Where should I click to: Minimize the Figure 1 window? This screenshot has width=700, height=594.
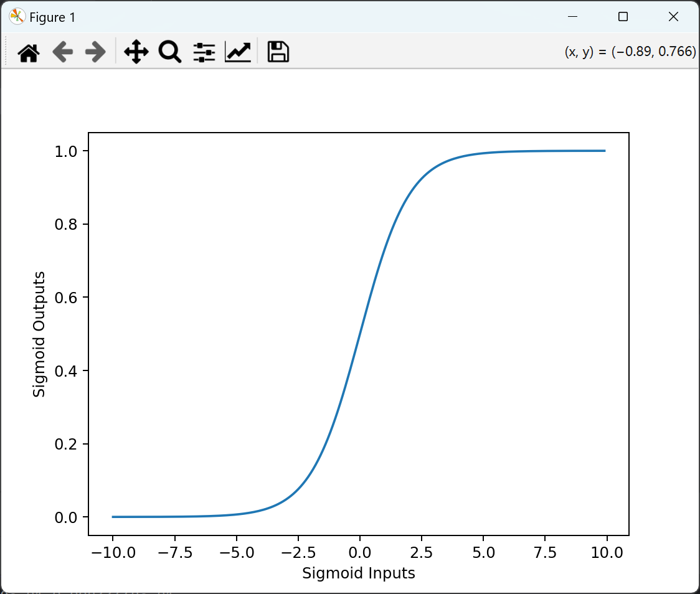[573, 17]
